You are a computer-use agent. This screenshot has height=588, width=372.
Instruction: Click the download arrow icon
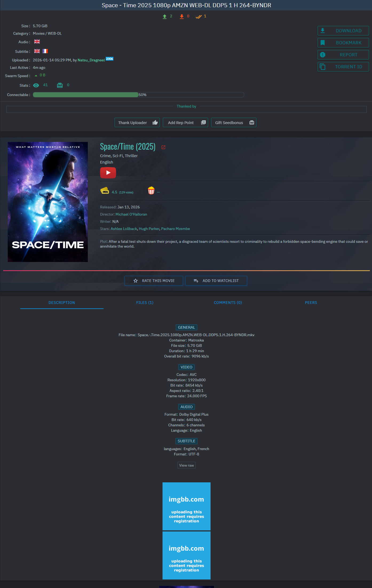pos(323,31)
